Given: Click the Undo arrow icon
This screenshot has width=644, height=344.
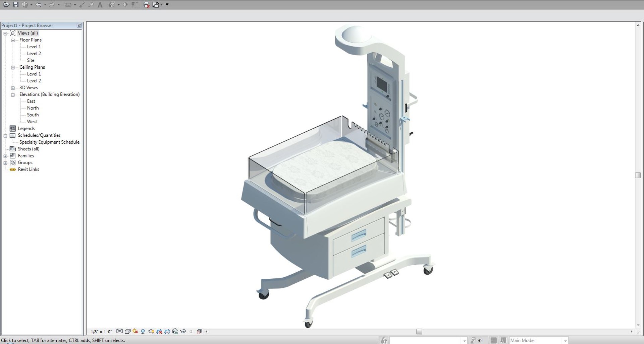Looking at the screenshot, I should 38,4.
